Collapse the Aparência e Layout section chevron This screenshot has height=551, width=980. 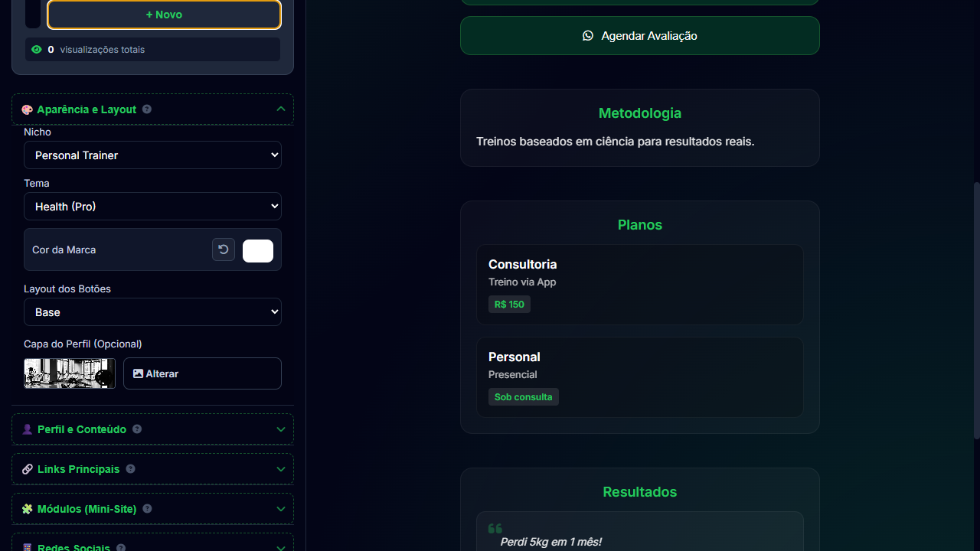tap(280, 109)
